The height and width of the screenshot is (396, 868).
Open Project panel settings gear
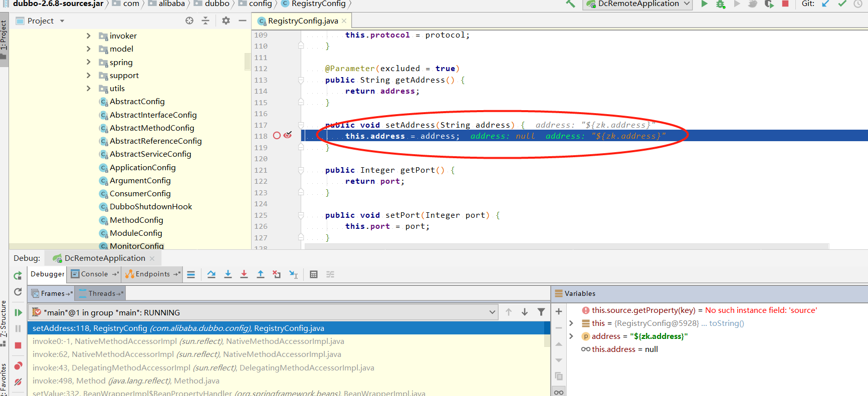point(226,21)
